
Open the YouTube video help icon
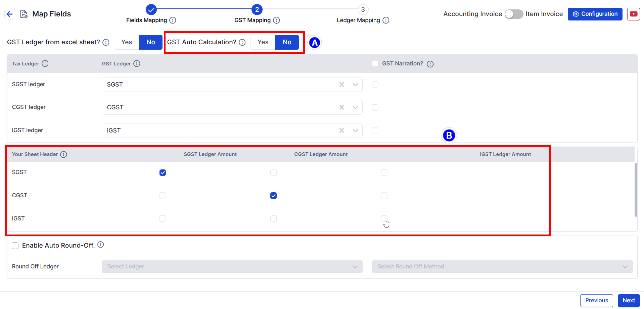[633, 14]
